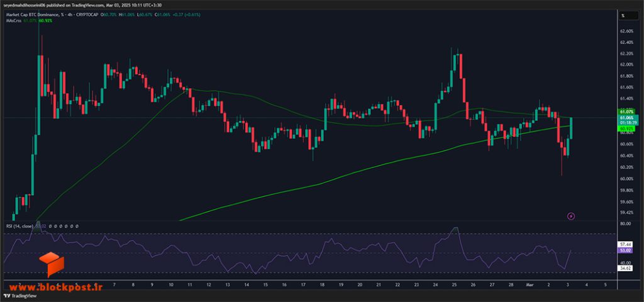Click the 57.44 RSI axis value

[x=626, y=244]
